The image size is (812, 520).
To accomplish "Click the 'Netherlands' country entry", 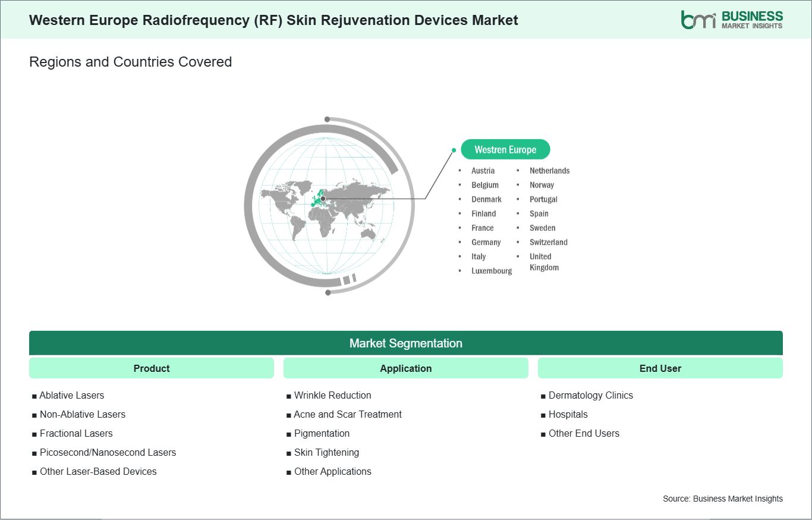I will (x=549, y=171).
